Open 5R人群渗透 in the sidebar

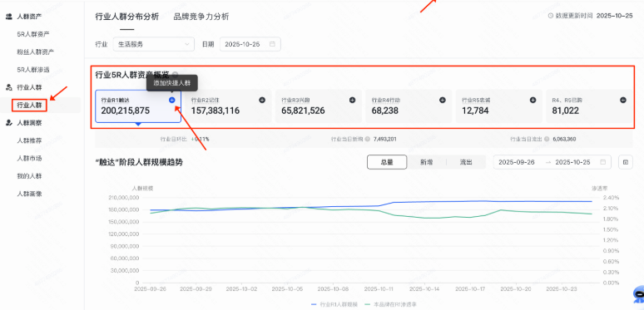pyautogui.click(x=33, y=70)
